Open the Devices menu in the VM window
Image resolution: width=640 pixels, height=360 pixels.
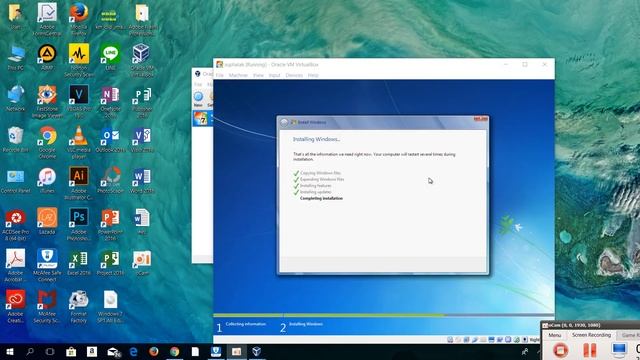[294, 76]
